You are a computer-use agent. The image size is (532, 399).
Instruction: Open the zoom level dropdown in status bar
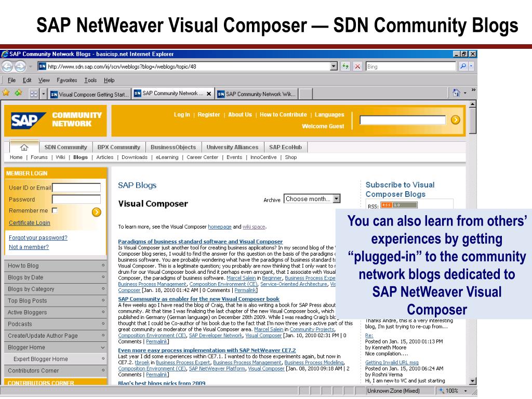coord(466,391)
